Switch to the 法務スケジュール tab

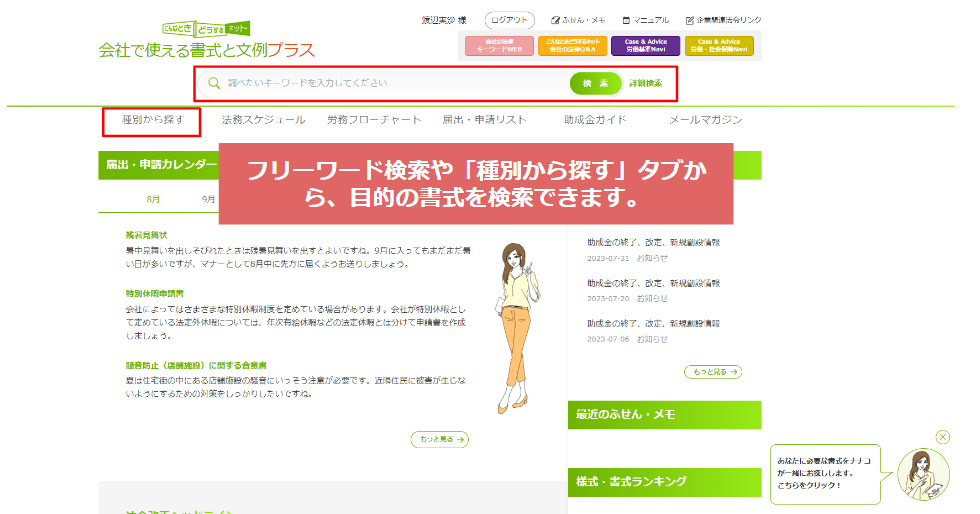(x=263, y=120)
